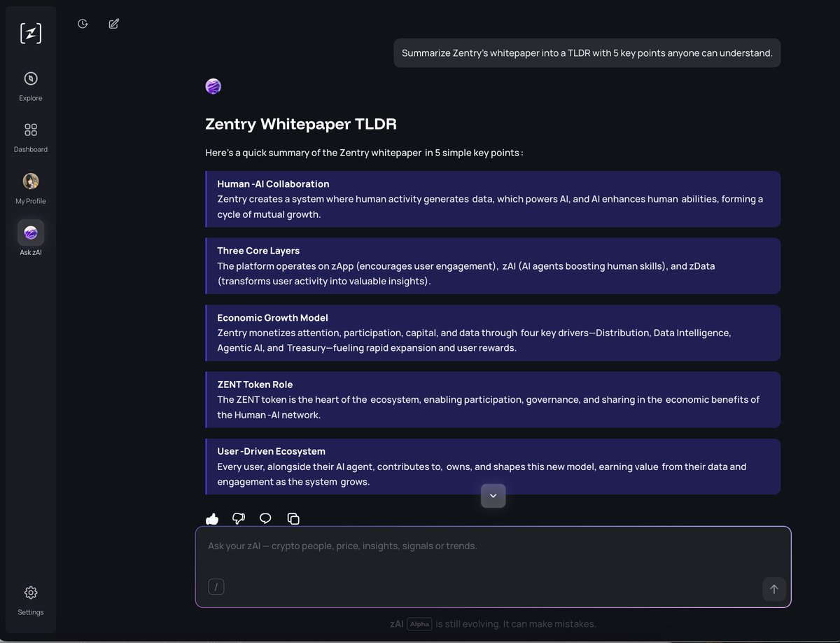
Task: Start a new chat with the edit icon
Action: [114, 24]
